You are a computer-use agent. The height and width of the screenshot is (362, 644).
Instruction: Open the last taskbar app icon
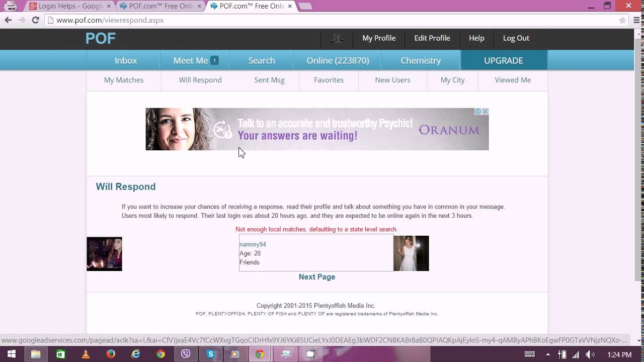pos(310,354)
